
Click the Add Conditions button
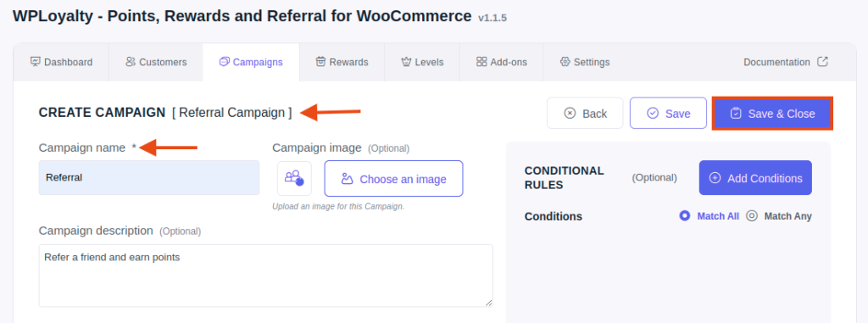755,178
